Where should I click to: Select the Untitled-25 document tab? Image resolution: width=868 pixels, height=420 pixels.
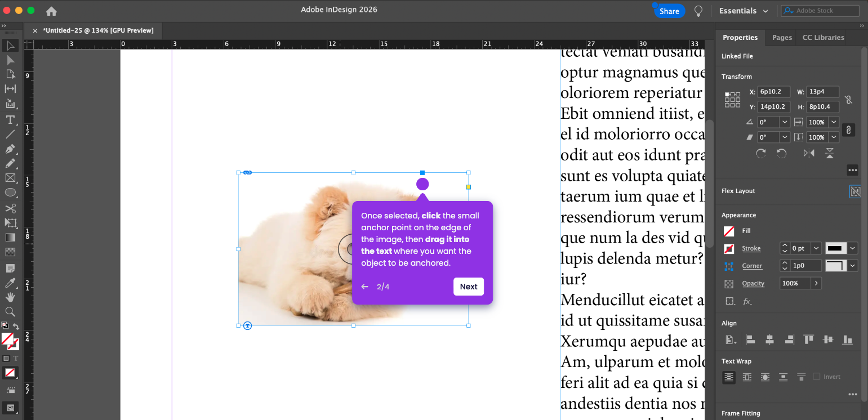98,30
